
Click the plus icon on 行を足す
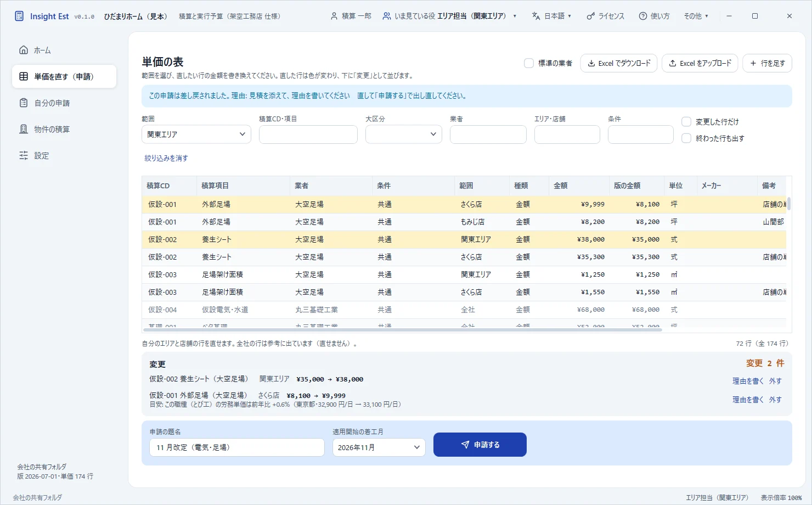(753, 63)
